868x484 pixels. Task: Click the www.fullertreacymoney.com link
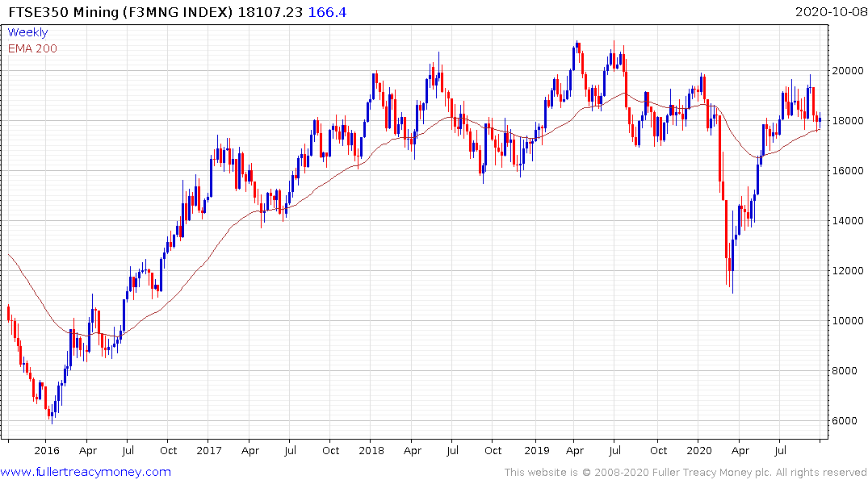86,472
